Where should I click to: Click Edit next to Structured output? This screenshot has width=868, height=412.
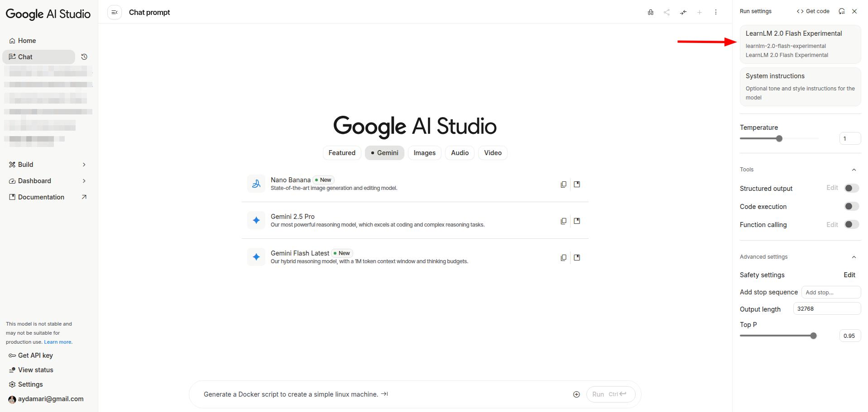coord(832,188)
